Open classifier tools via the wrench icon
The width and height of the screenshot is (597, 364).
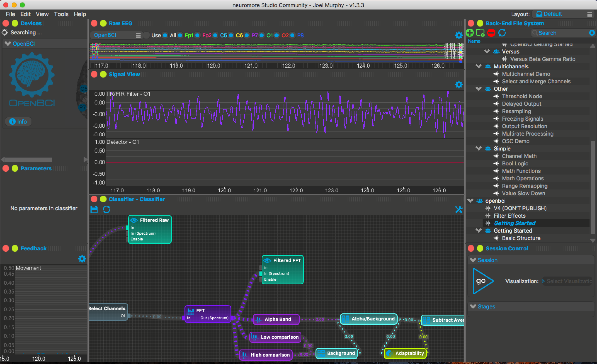(459, 209)
